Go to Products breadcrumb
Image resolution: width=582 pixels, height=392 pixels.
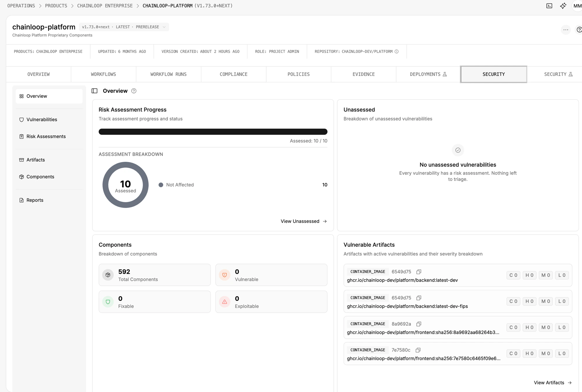pos(56,6)
